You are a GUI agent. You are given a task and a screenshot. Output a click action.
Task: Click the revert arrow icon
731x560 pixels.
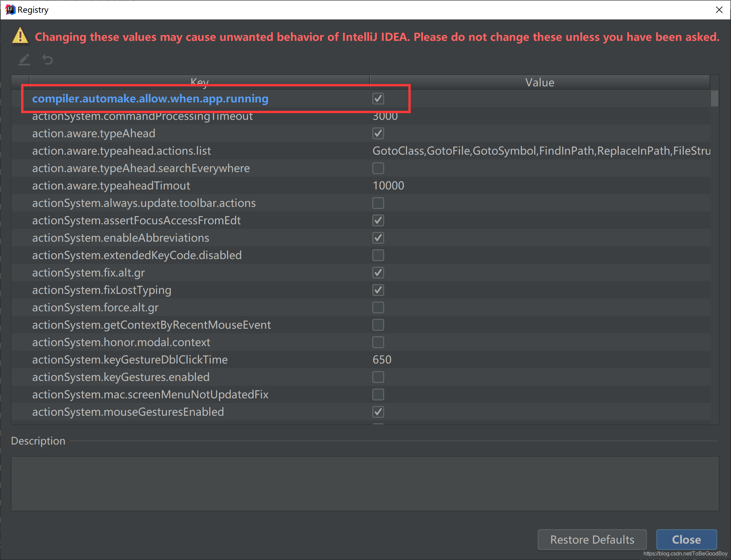(48, 60)
